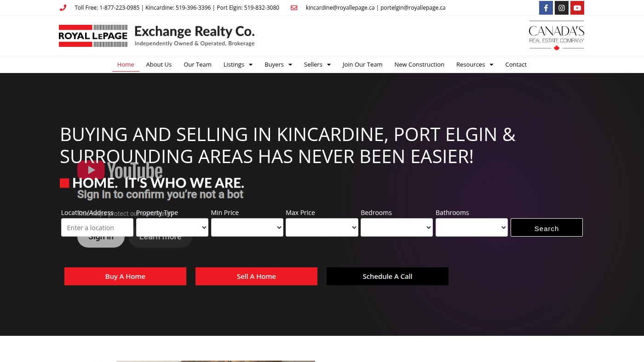Click the hero headline about Kincardine
The height and width of the screenshot is (362, 644).
click(288, 146)
